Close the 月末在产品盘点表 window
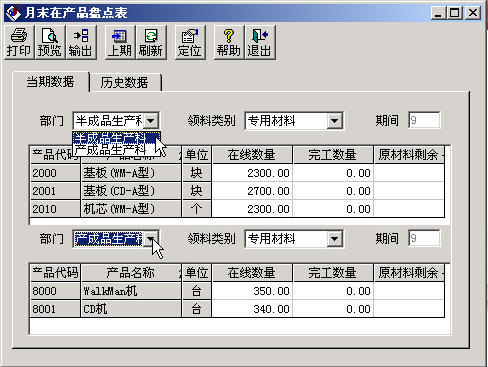Viewport: 488px width, 367px height. (x=473, y=13)
